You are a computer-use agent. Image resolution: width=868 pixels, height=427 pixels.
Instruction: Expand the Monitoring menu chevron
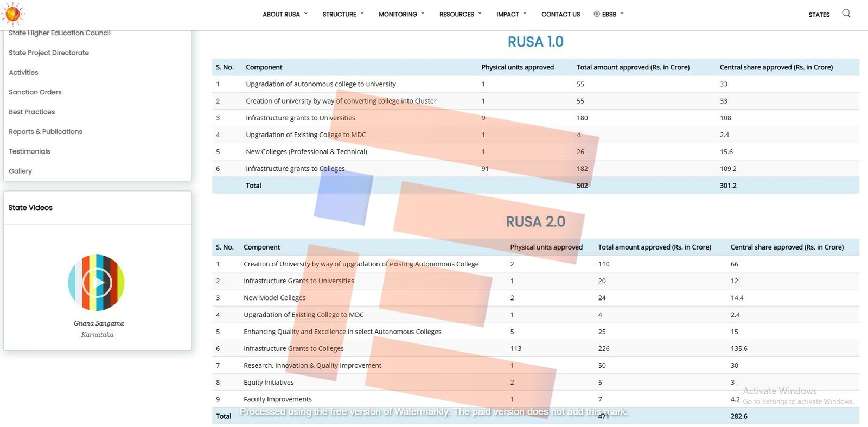[x=423, y=14]
